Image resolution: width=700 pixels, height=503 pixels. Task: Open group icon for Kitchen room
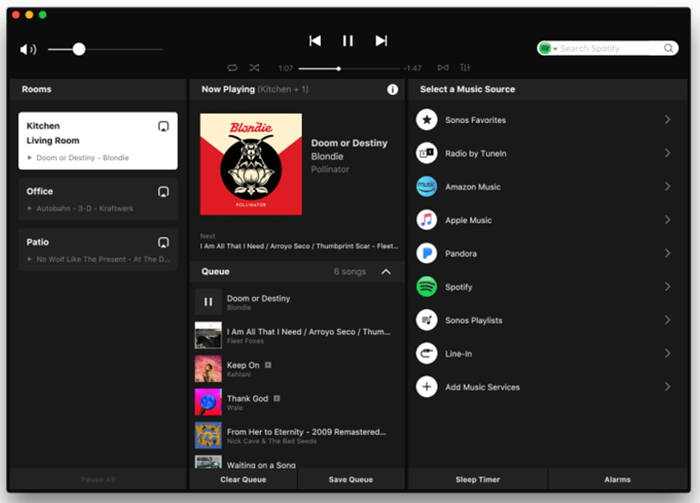[163, 126]
